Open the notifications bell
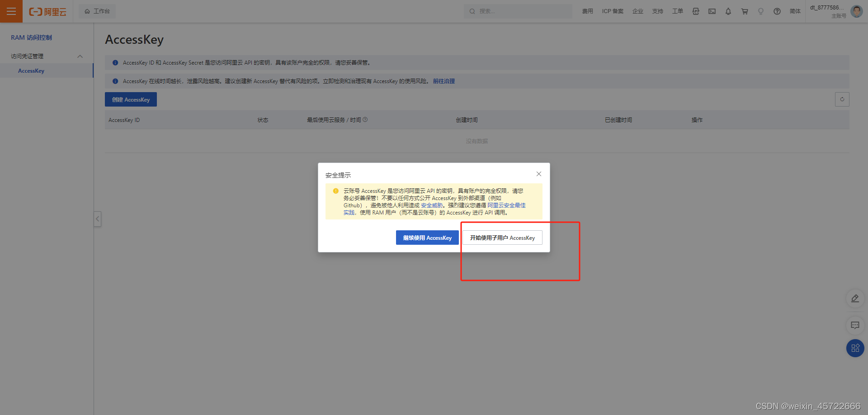 [x=728, y=11]
